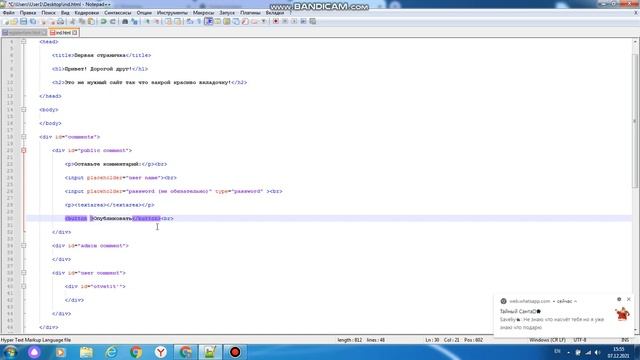The width and height of the screenshot is (640, 360).
Task: Close the ind.html tab
Action: pos(75,33)
